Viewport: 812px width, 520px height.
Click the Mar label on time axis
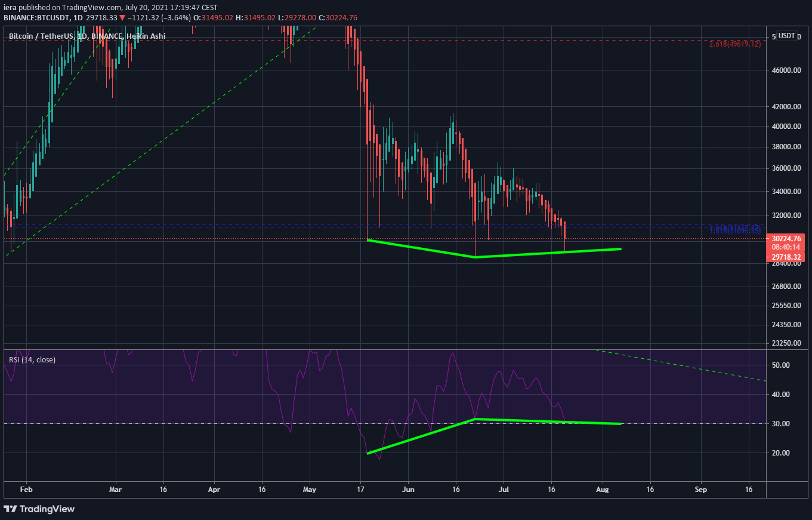pyautogui.click(x=116, y=490)
